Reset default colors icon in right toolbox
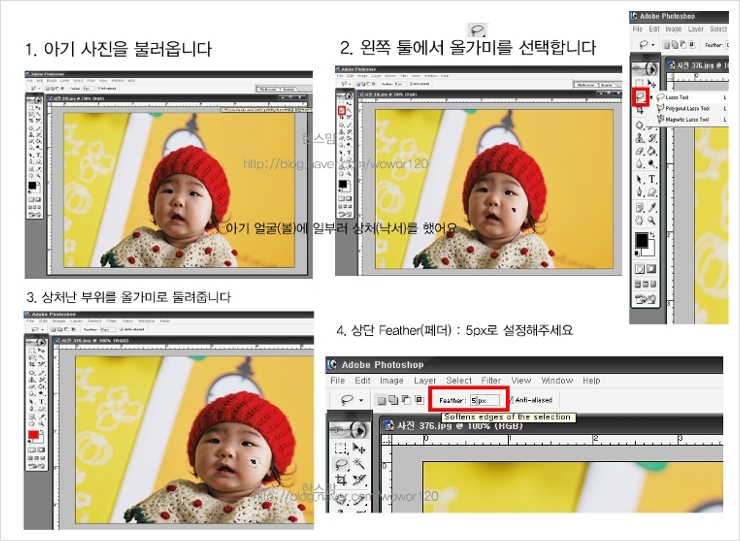The height and width of the screenshot is (541, 740). pyautogui.click(x=637, y=253)
